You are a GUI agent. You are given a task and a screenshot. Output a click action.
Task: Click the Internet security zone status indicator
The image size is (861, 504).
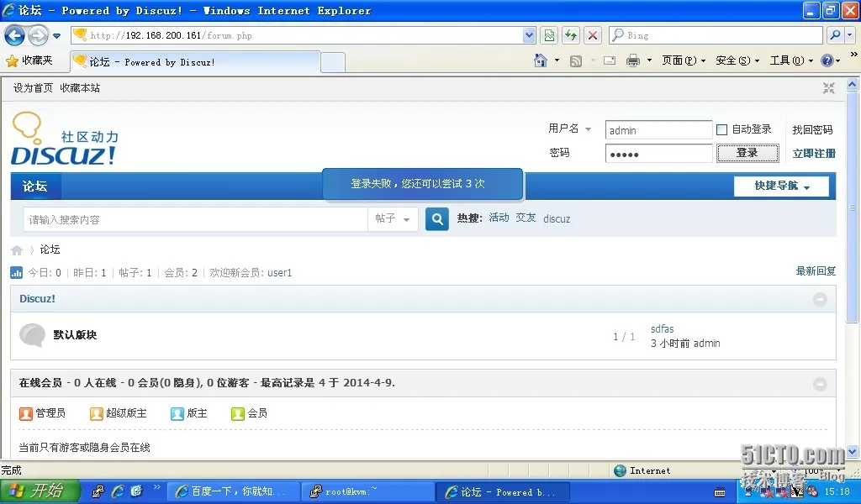[642, 470]
